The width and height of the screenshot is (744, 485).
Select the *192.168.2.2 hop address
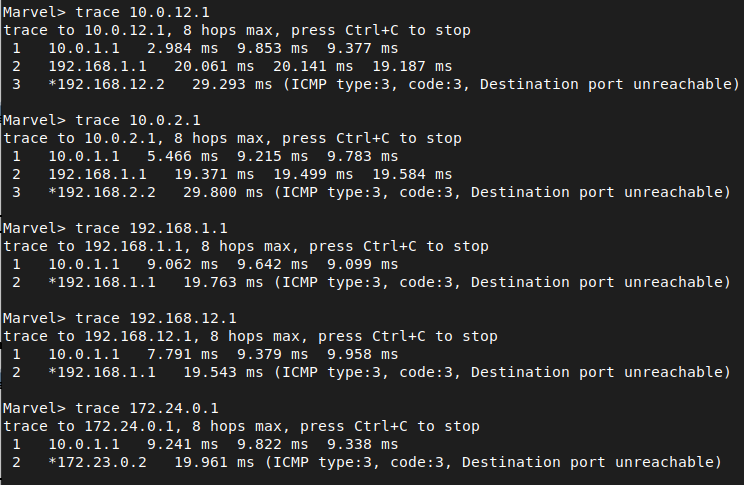102,192
